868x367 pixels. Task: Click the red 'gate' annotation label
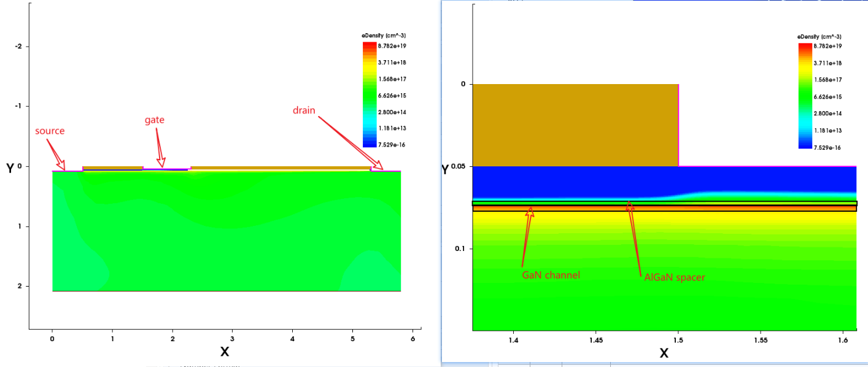point(154,120)
